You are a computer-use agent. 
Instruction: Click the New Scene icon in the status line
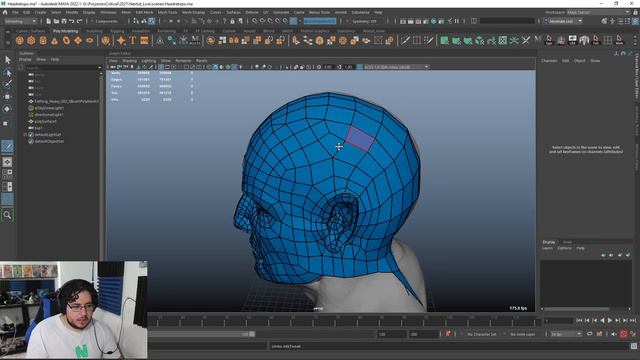tap(49, 21)
